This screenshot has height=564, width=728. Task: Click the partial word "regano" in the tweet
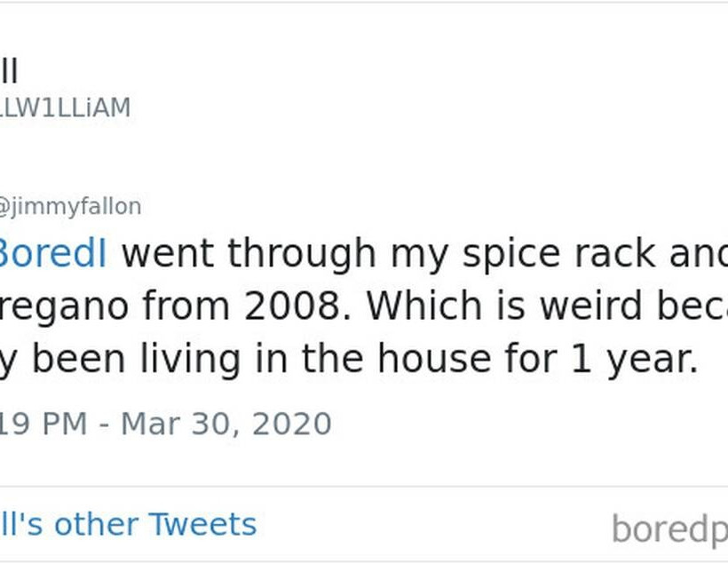click(56, 307)
